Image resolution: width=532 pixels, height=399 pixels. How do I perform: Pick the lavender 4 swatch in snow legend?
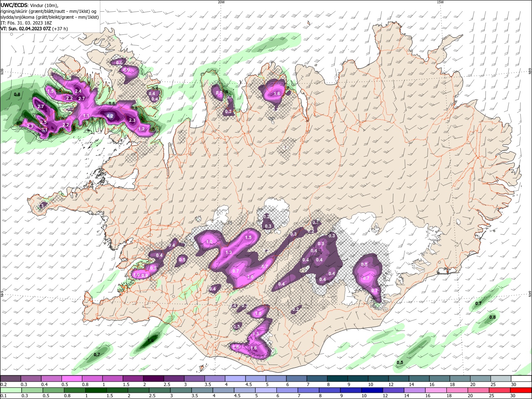click(x=235, y=379)
